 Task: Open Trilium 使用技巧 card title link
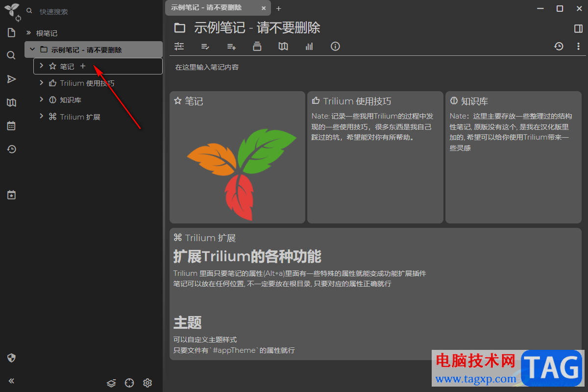click(x=357, y=101)
